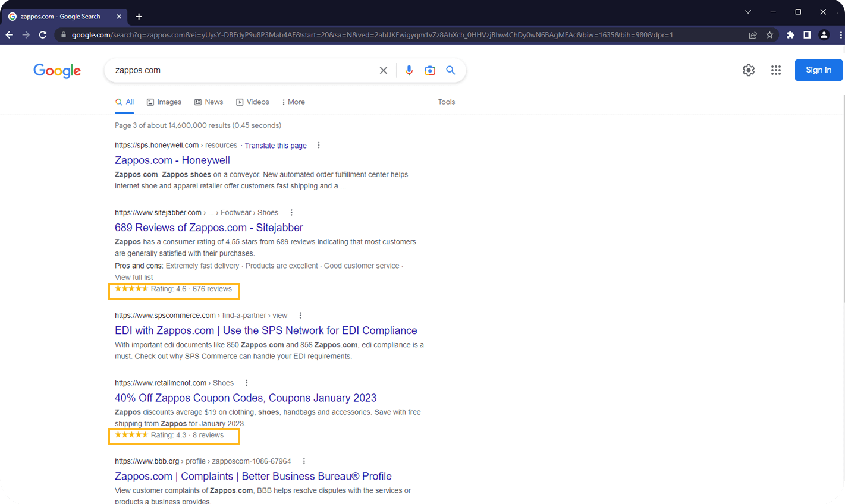Click 'Rating: 4.3 · 8 reviews' text

[x=187, y=436]
